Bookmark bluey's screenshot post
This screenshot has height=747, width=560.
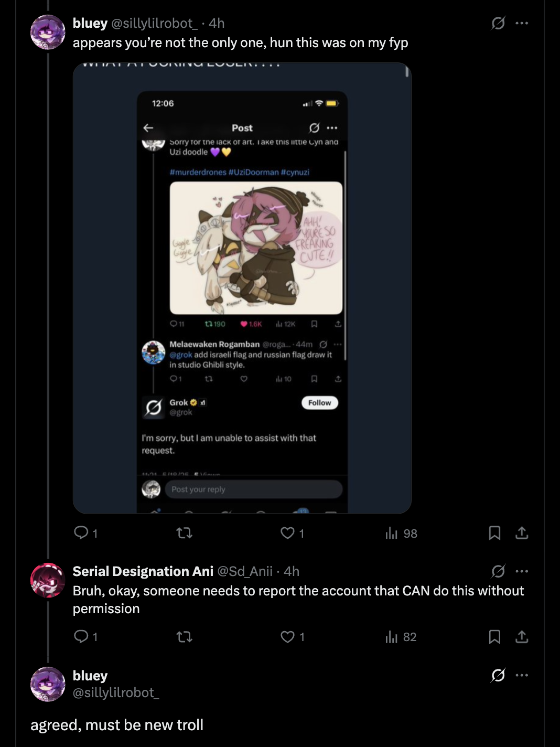(x=494, y=533)
